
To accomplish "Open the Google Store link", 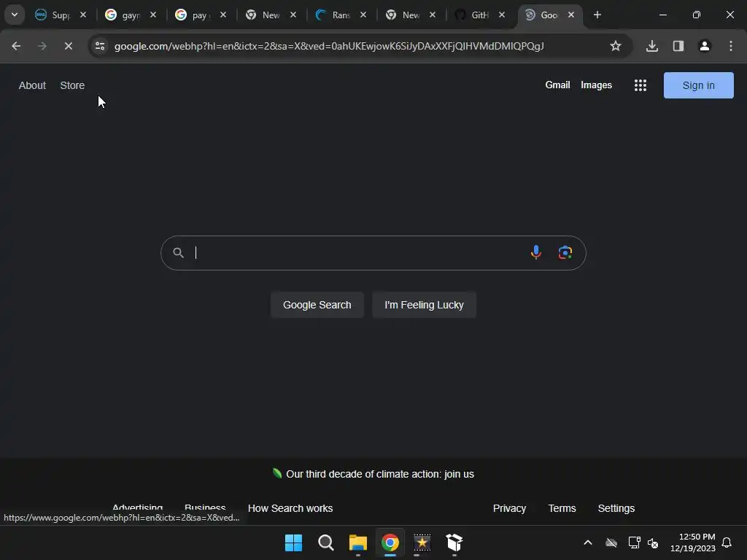I will 72,85.
